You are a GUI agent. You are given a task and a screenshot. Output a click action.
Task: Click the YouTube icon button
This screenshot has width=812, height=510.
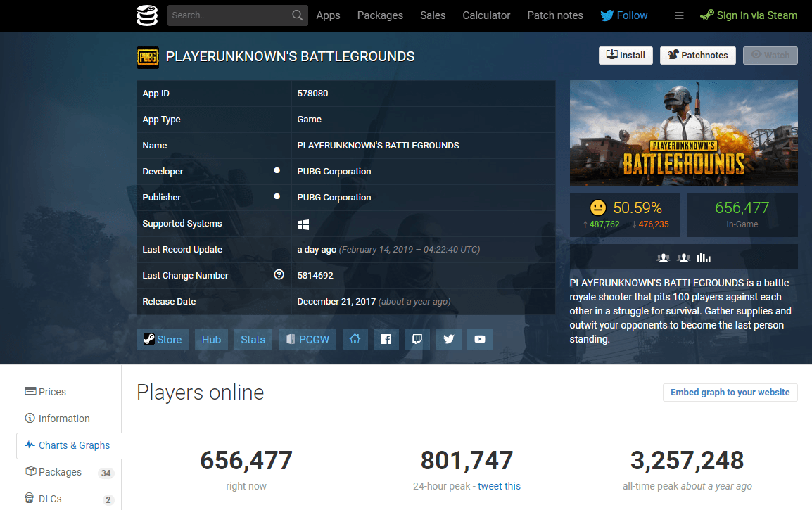[x=480, y=340]
